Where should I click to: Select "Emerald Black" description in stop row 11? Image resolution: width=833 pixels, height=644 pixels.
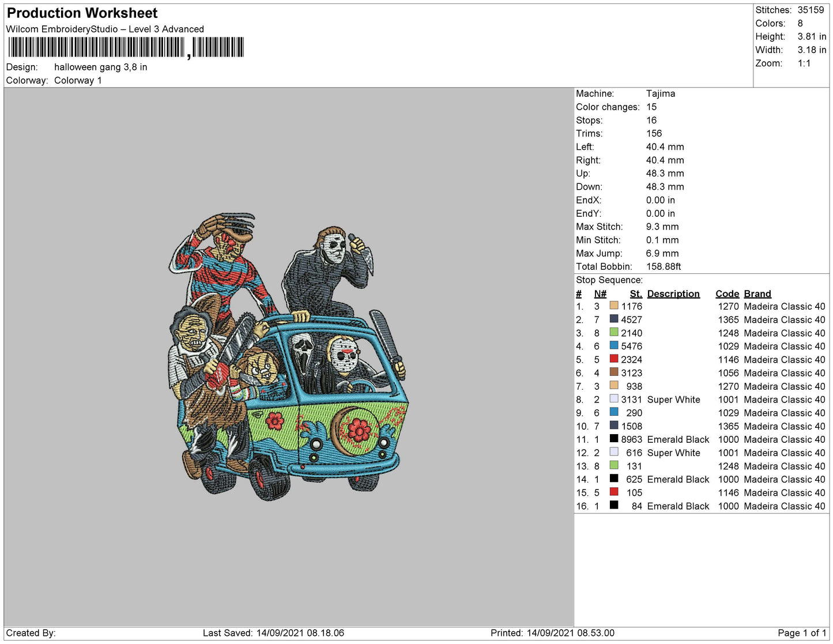678,439
